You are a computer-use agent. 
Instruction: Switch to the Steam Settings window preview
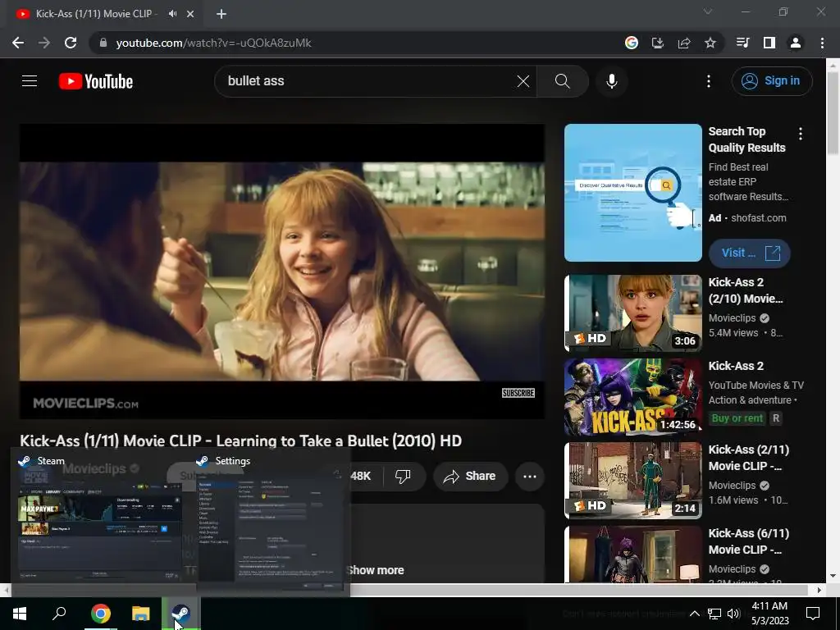pos(270,521)
